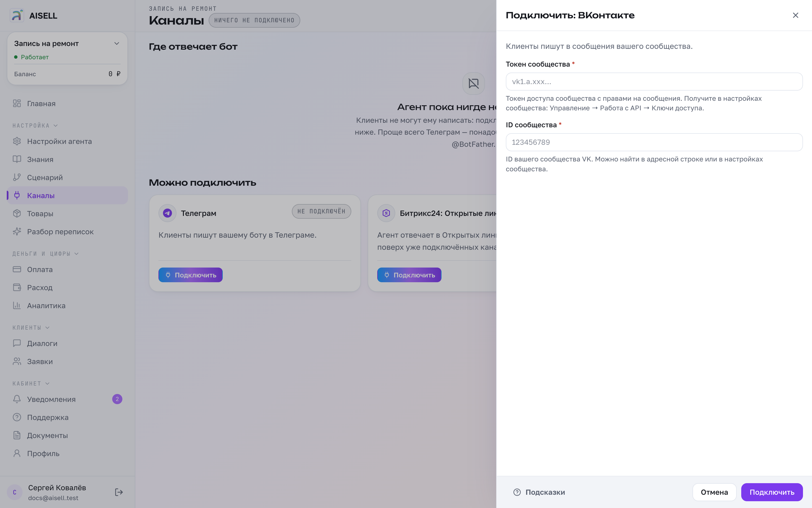The width and height of the screenshot is (812, 508).
Task: Collapse the ДЕНЬГИ И ЦИФРЫ sidebar section
Action: pyautogui.click(x=46, y=254)
